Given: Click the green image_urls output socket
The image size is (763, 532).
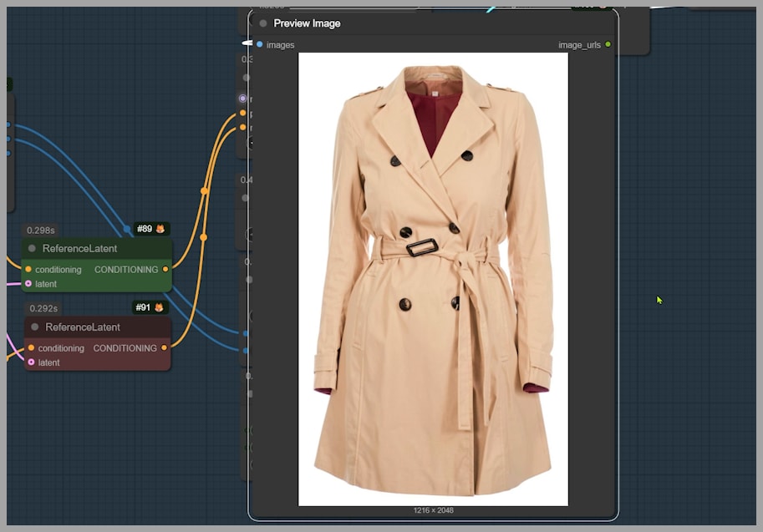Looking at the screenshot, I should click(x=608, y=44).
